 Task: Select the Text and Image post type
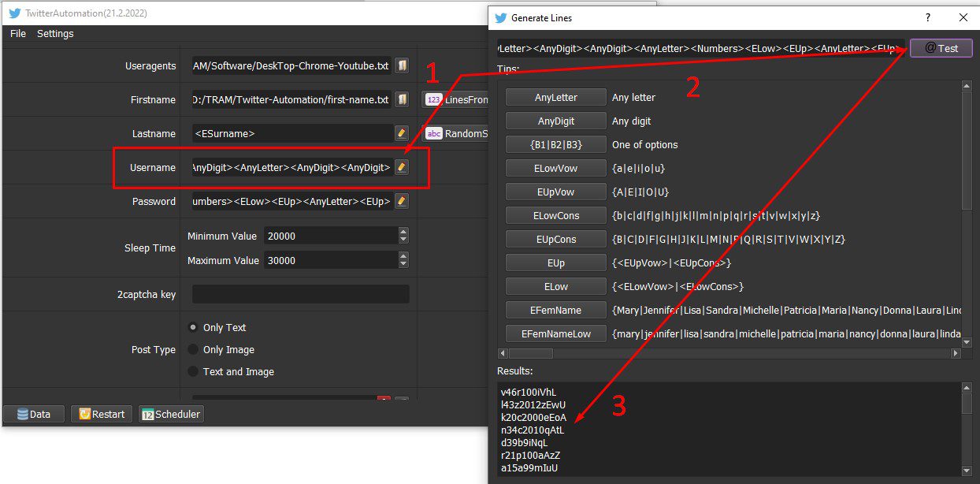click(x=193, y=371)
